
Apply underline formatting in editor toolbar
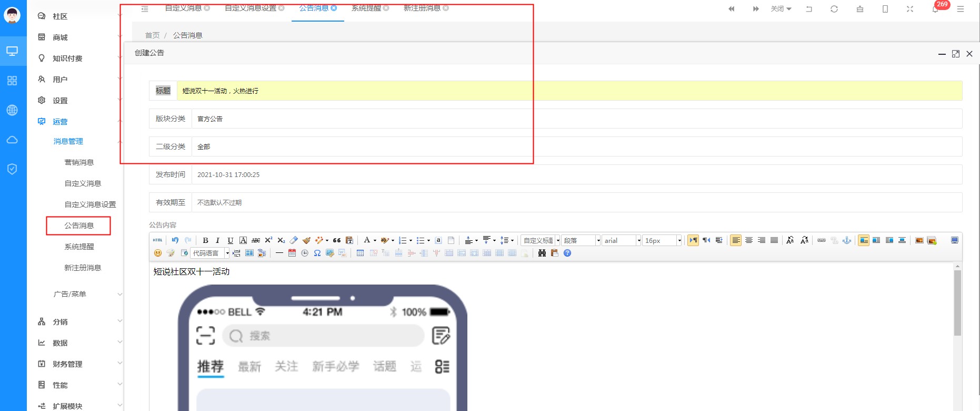(231, 240)
